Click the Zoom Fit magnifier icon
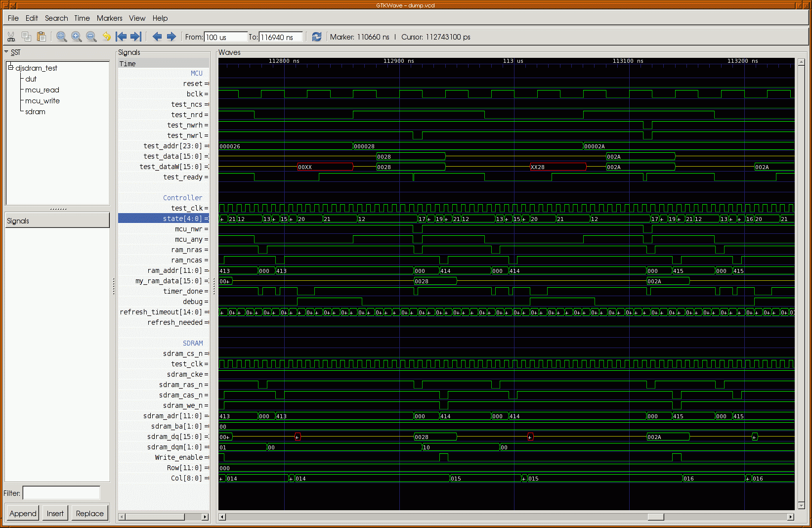This screenshot has height=528, width=812. tap(61, 37)
